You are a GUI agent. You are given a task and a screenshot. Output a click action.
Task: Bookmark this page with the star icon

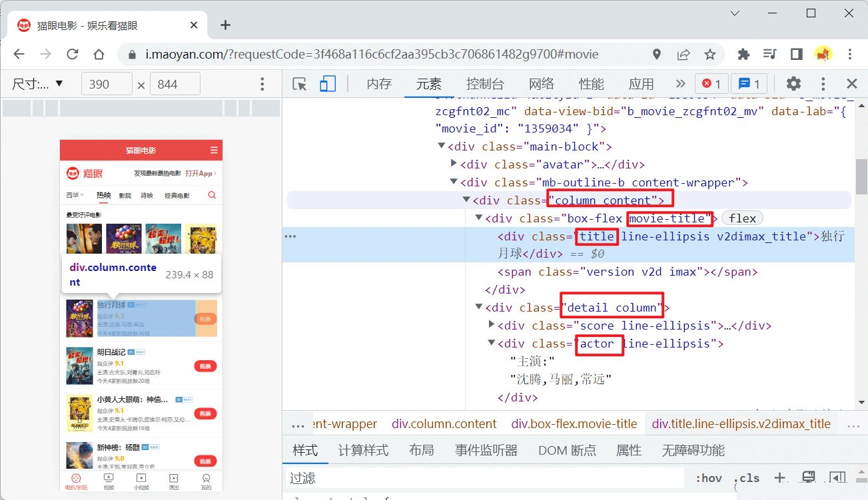tap(710, 55)
